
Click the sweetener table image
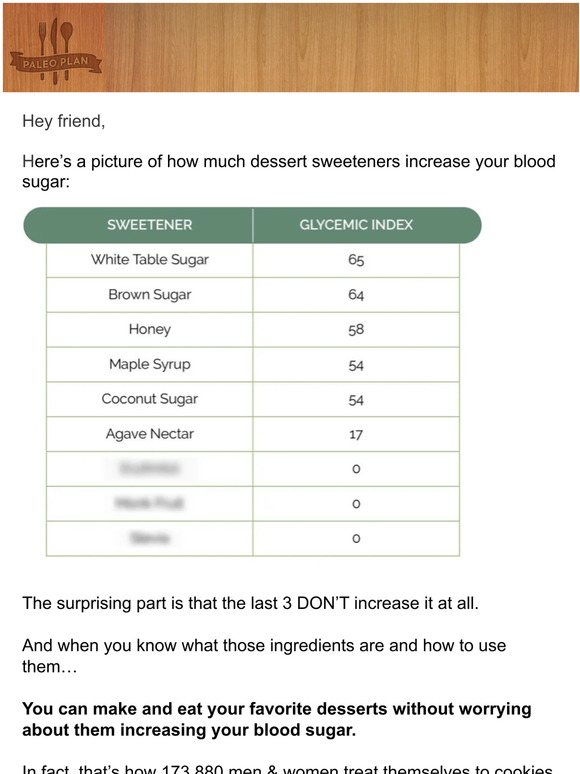(253, 382)
